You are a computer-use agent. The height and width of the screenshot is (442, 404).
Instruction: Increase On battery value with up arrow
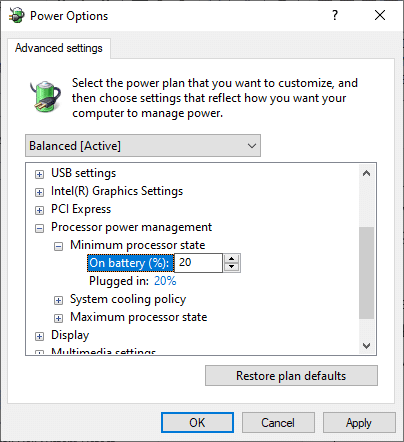(x=231, y=259)
